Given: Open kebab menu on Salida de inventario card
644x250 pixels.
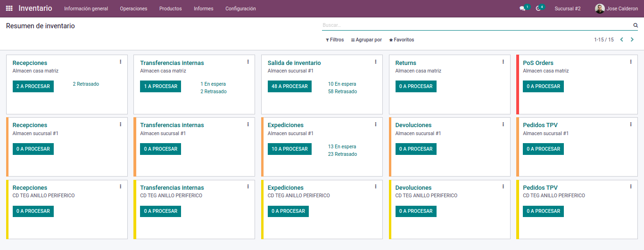Looking at the screenshot, I should coord(376,62).
